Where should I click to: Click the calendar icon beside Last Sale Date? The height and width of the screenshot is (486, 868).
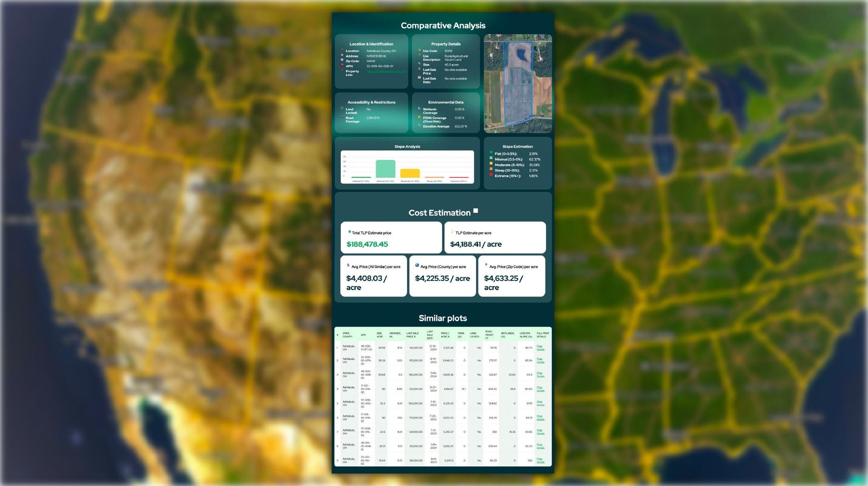point(419,78)
